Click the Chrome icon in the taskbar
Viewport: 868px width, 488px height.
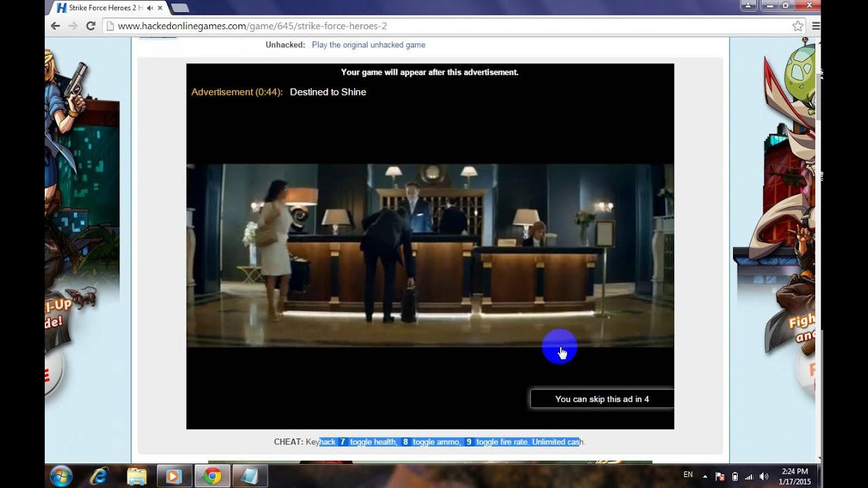click(212, 476)
